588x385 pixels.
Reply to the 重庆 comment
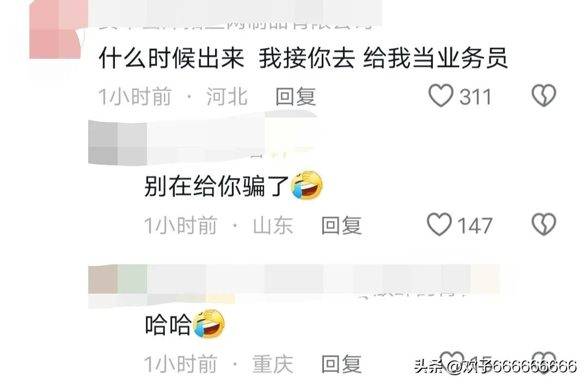(341, 364)
